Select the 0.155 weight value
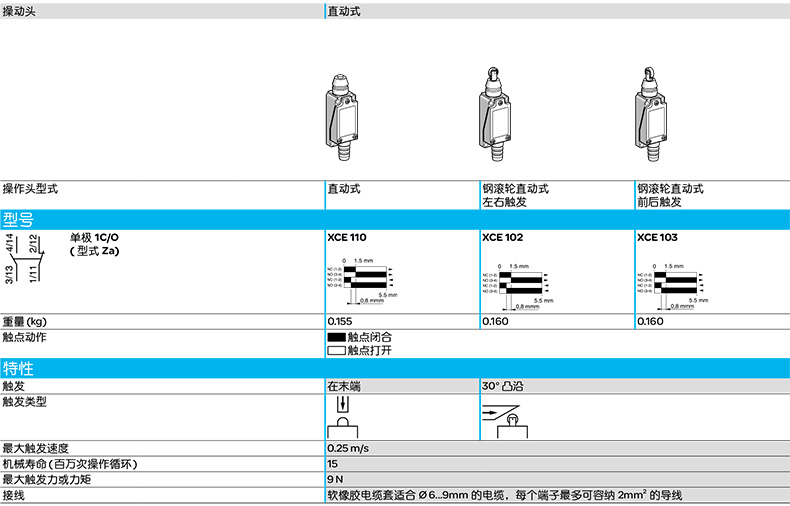The width and height of the screenshot is (790, 506). pos(340,322)
